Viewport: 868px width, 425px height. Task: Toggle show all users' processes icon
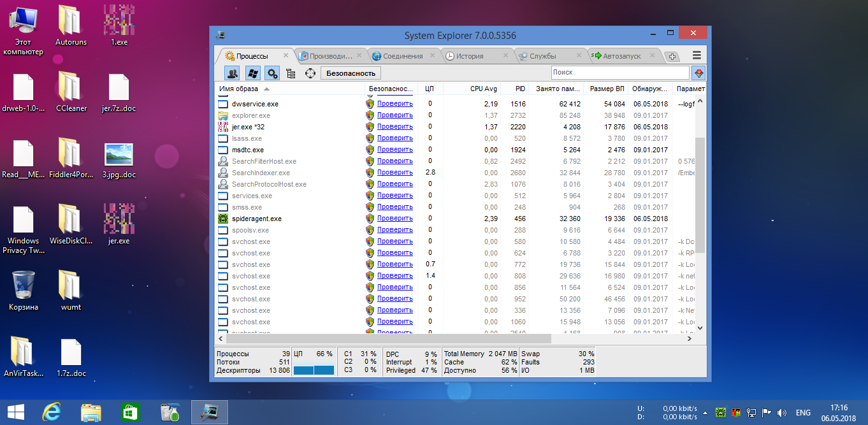coord(233,73)
